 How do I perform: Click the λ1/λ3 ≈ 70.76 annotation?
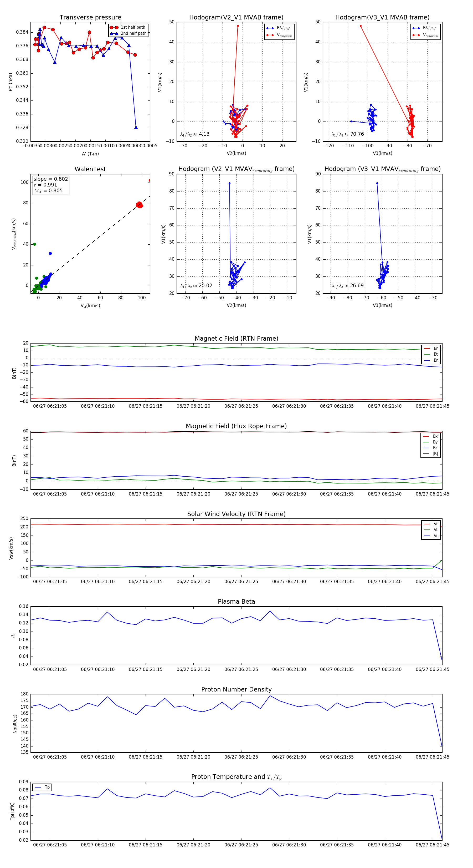coord(347,134)
